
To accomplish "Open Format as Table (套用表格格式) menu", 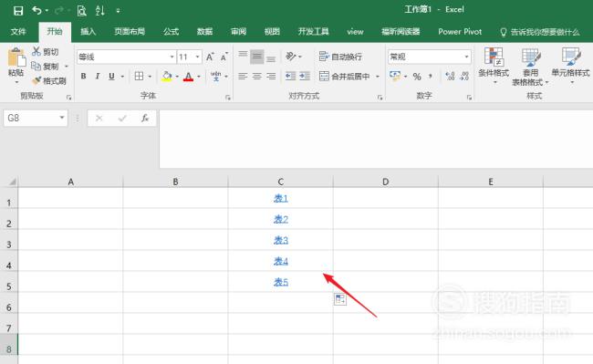I will (x=530, y=67).
